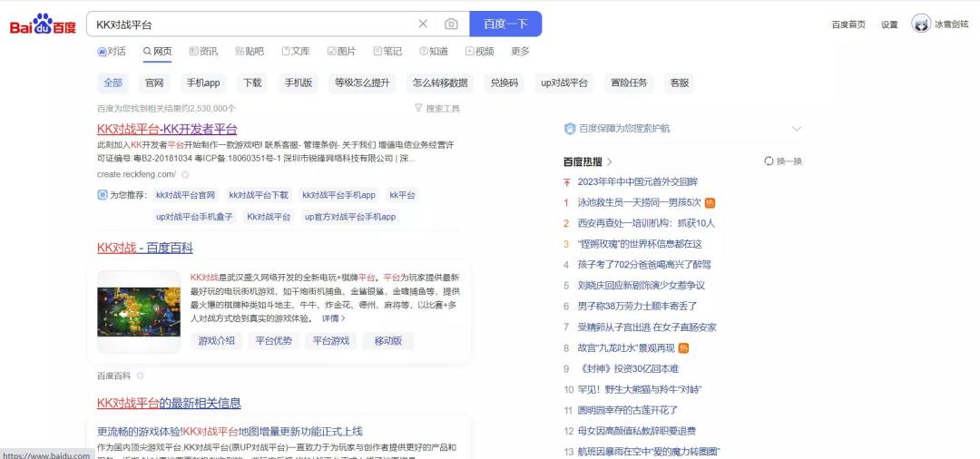The height and width of the screenshot is (459, 980).
Task: Select the 客服 filter chip
Action: pos(680,83)
